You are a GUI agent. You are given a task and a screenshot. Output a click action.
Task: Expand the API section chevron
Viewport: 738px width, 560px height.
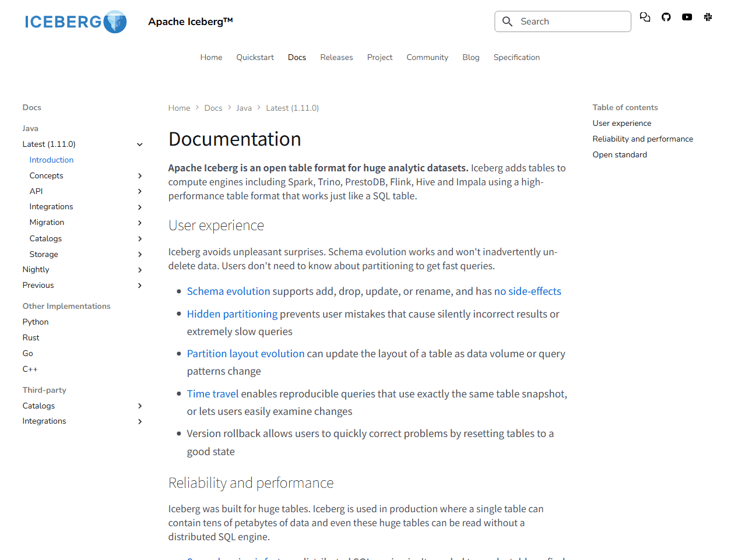[x=140, y=192]
